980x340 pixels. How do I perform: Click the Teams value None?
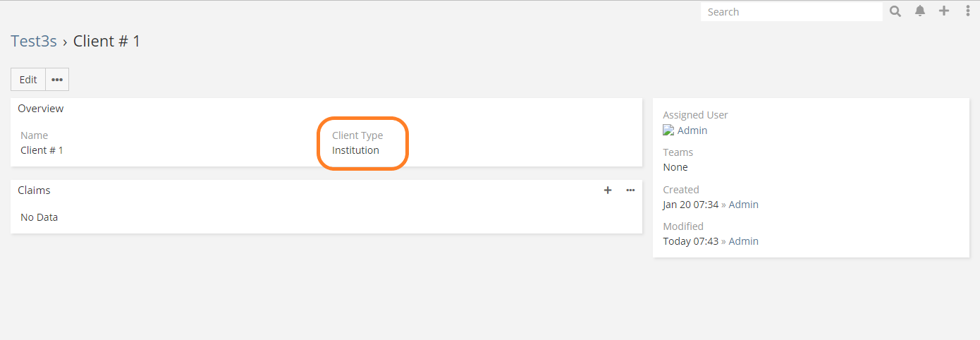click(675, 167)
